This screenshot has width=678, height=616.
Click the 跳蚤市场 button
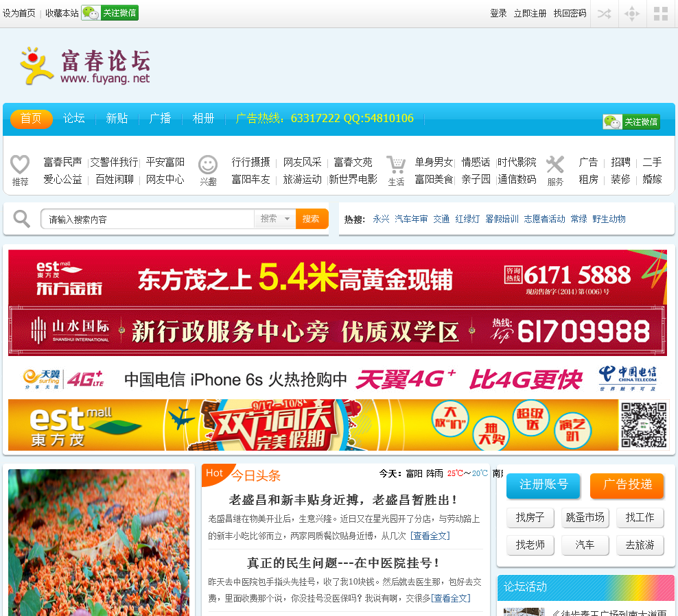585,517
